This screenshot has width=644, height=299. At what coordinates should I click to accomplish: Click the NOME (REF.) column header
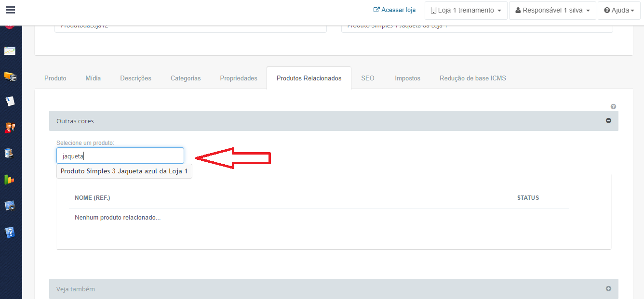point(92,198)
